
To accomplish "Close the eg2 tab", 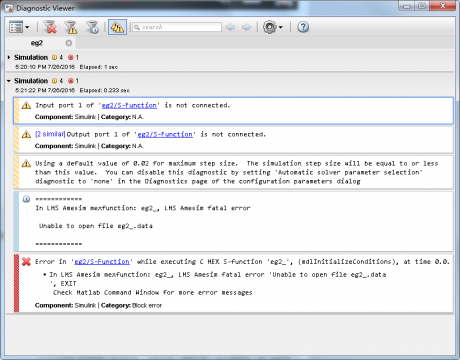I will coord(69,43).
